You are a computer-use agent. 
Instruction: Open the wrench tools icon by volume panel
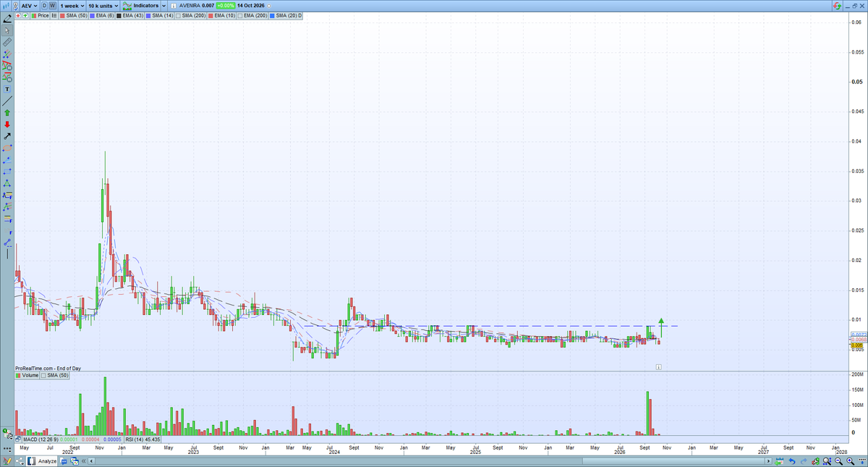[8, 434]
